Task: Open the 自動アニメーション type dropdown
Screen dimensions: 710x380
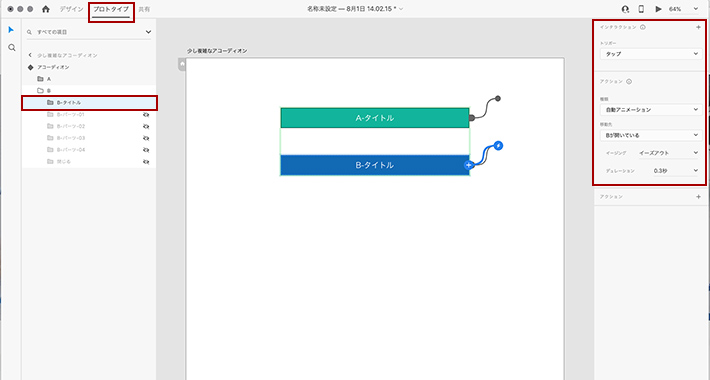Action: [x=651, y=110]
